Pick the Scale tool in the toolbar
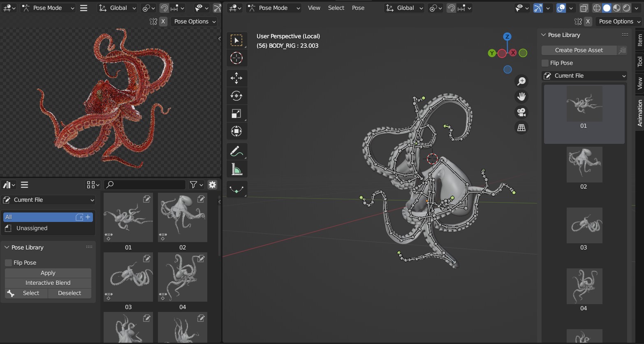This screenshot has height=344, width=644. (236, 113)
